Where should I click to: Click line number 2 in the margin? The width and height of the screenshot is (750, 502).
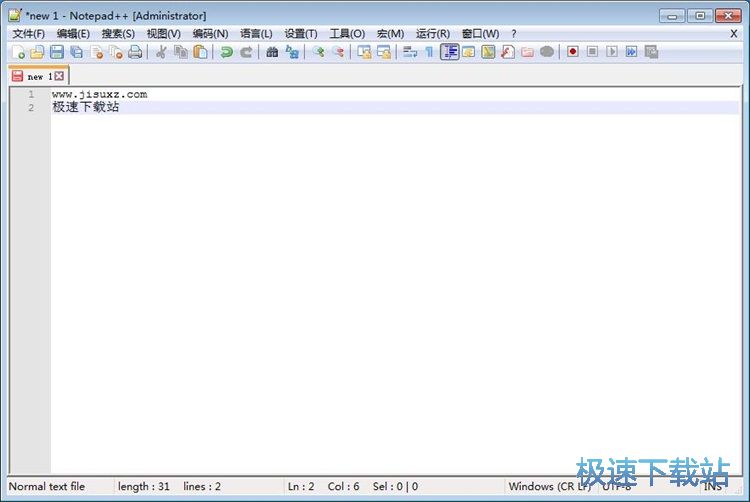click(x=31, y=108)
